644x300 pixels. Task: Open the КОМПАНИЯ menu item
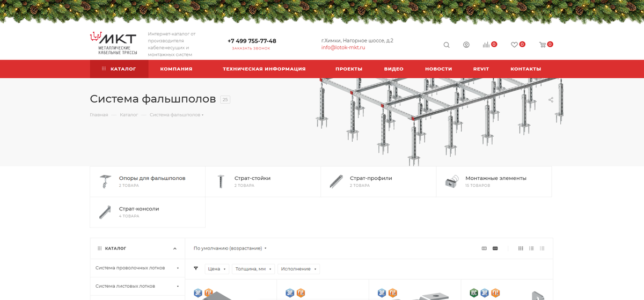tap(176, 69)
